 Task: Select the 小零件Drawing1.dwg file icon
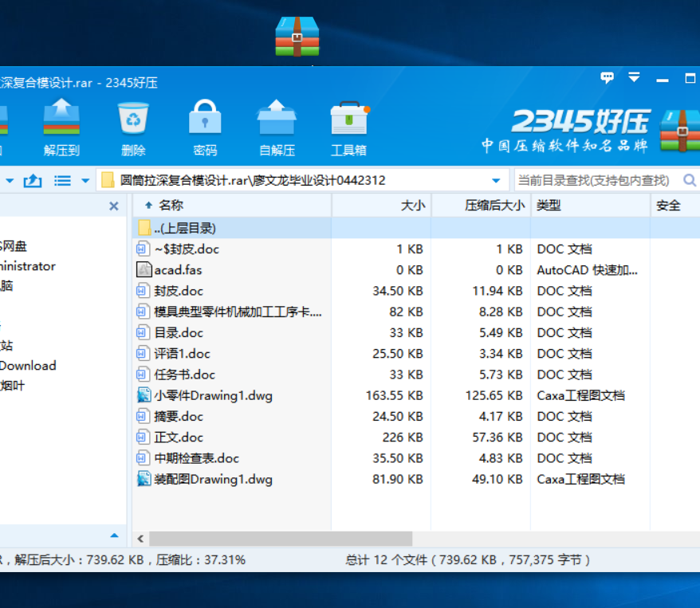[x=144, y=395]
